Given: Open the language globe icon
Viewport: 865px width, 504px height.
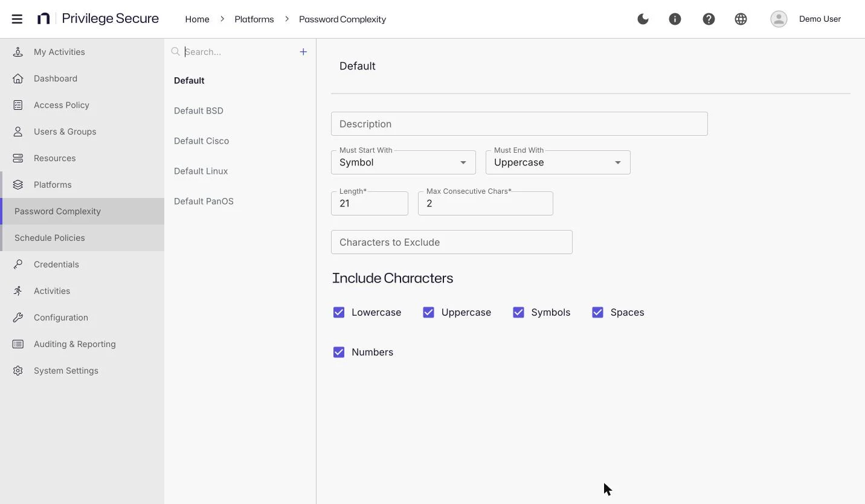Looking at the screenshot, I should click(x=741, y=19).
